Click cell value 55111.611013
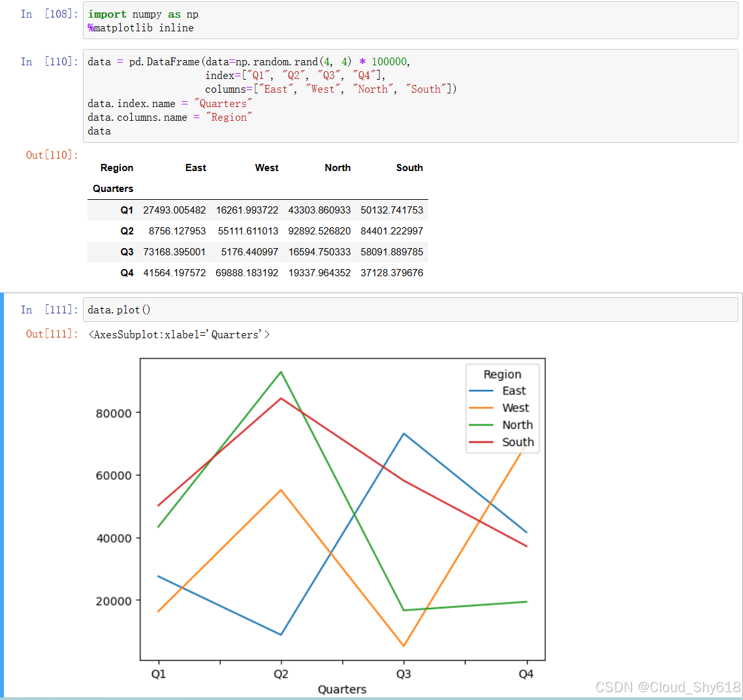The height and width of the screenshot is (700, 743). (x=248, y=231)
